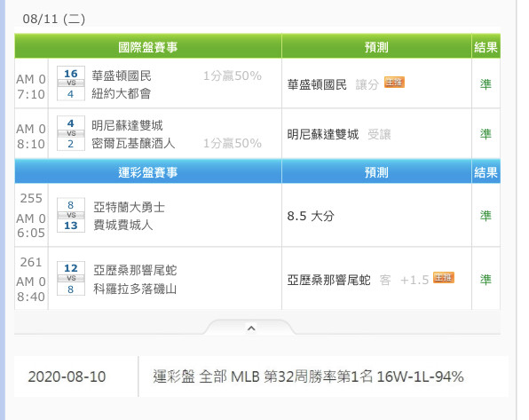Open the 8 vs 13 score box
The image size is (529, 420).
[x=70, y=215]
